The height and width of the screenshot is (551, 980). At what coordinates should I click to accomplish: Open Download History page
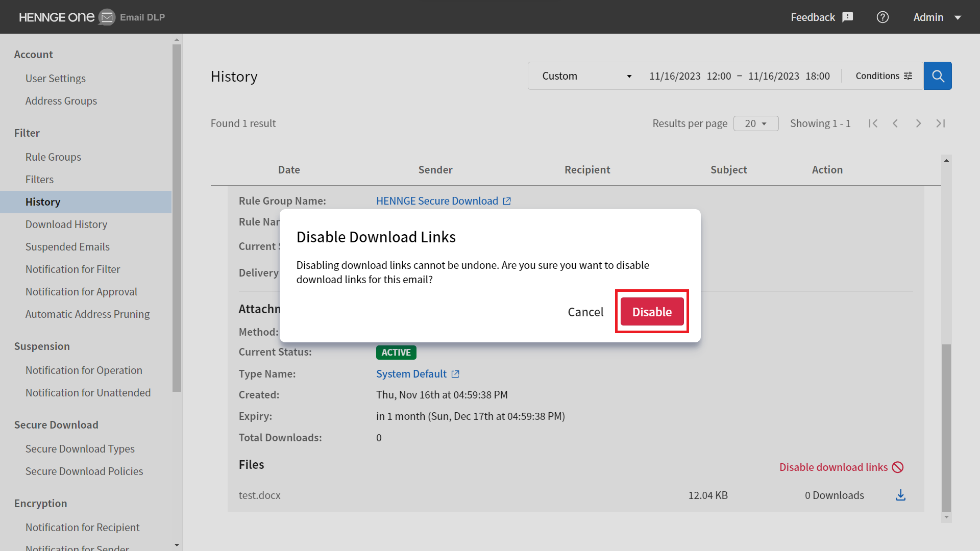66,224
